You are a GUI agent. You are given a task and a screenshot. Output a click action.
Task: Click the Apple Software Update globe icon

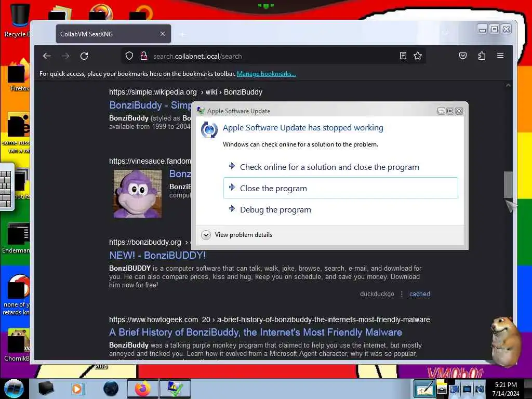(209, 129)
